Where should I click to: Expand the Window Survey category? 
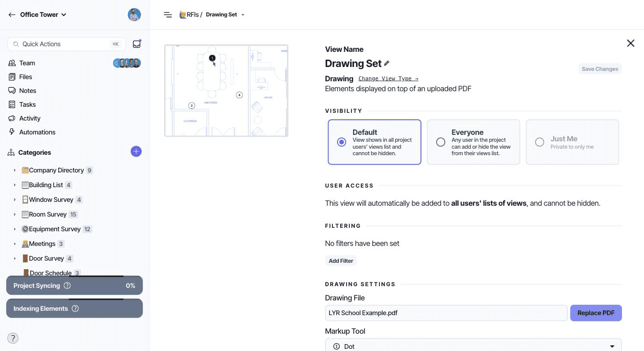point(15,200)
